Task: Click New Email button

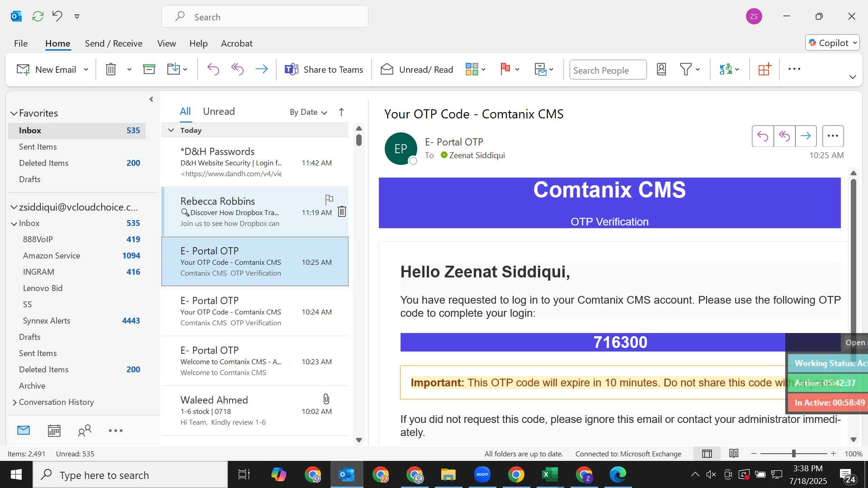Action: pyautogui.click(x=47, y=70)
